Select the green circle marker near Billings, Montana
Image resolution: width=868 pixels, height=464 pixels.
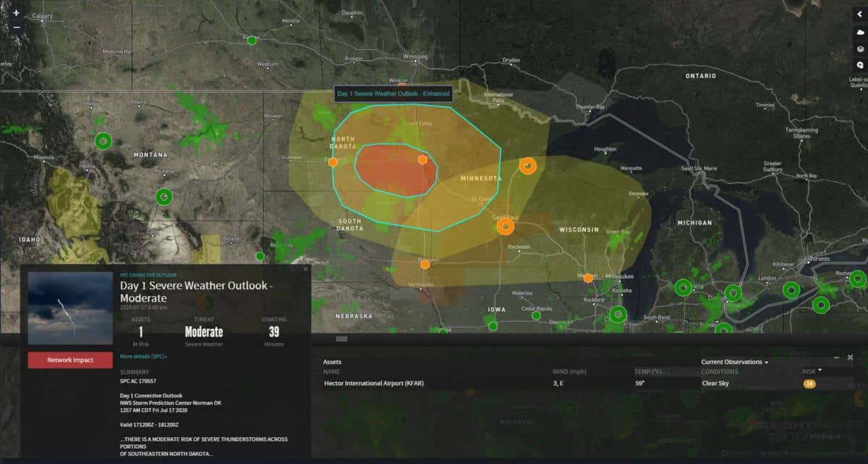165,197
